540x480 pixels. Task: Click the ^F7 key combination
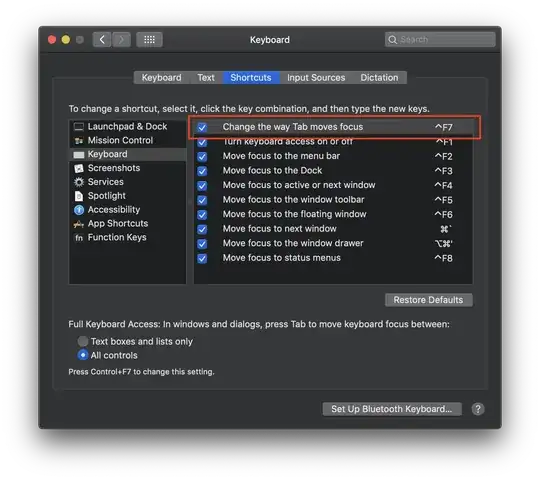pyautogui.click(x=444, y=127)
